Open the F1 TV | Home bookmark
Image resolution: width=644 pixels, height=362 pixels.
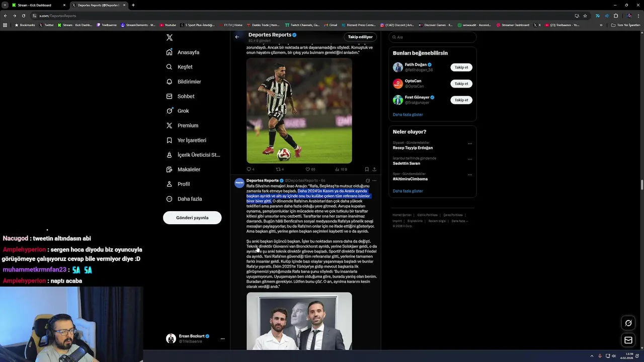coord(230,25)
